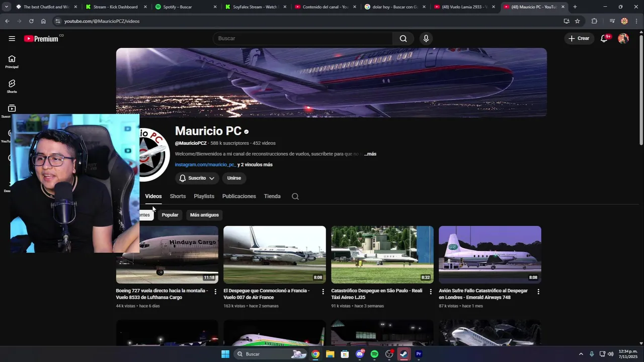Open Catastrófico Despegue en São Paulo title
The image size is (644, 362).
click(x=377, y=294)
